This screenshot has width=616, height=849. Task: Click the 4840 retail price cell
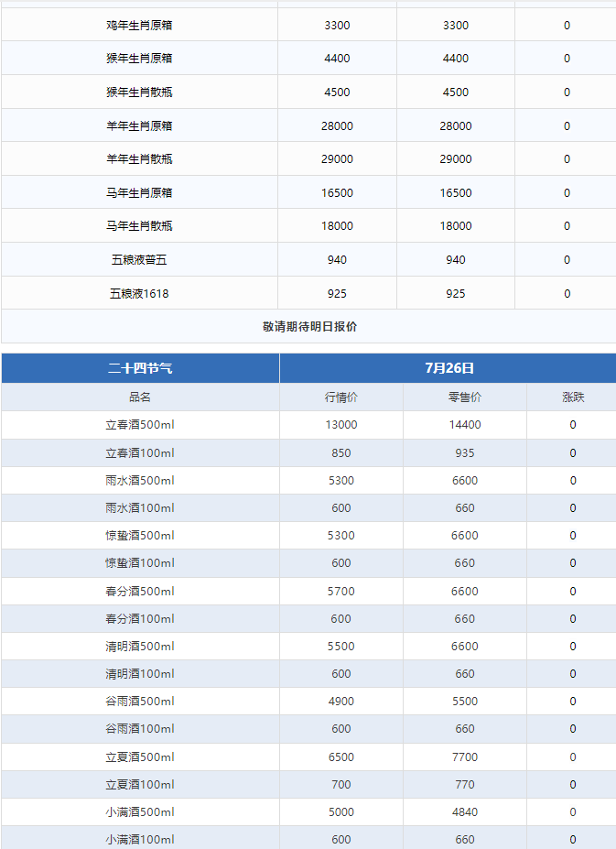[x=464, y=812]
